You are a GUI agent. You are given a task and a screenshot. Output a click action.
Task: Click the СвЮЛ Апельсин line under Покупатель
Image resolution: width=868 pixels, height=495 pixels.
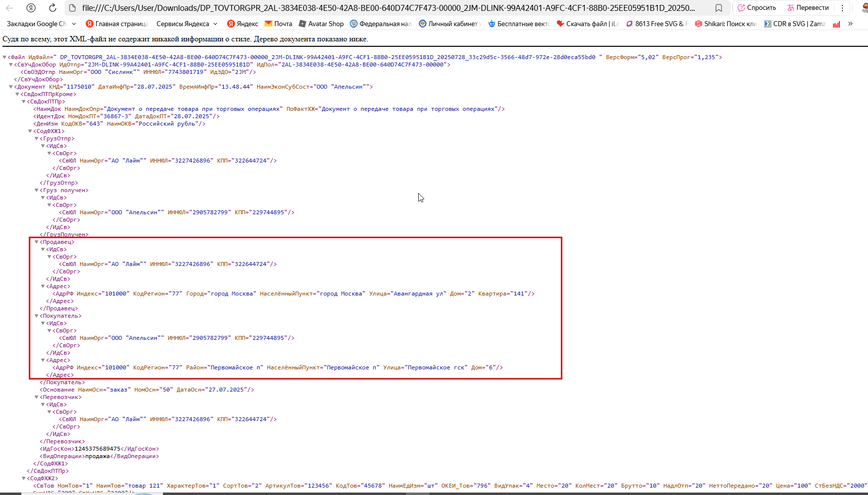click(176, 338)
